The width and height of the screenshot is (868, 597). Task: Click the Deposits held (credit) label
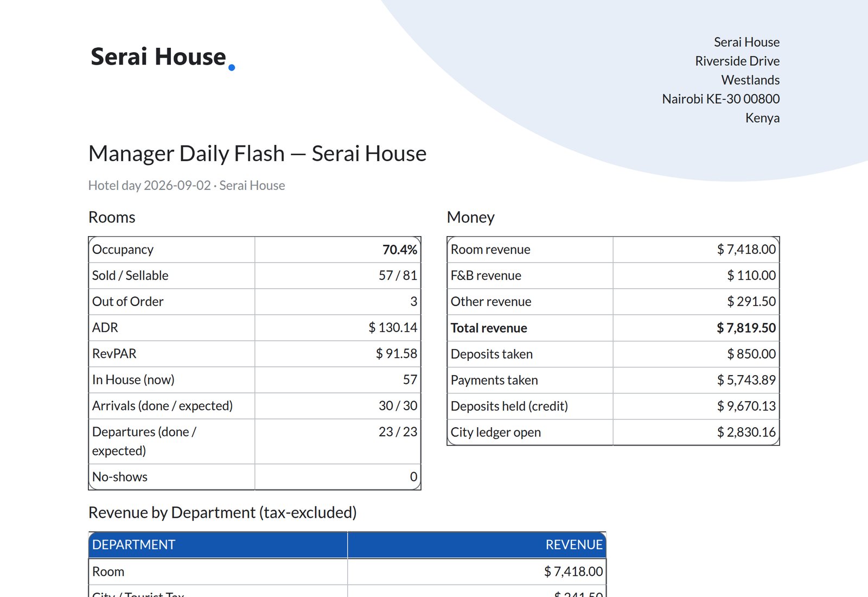coord(509,407)
